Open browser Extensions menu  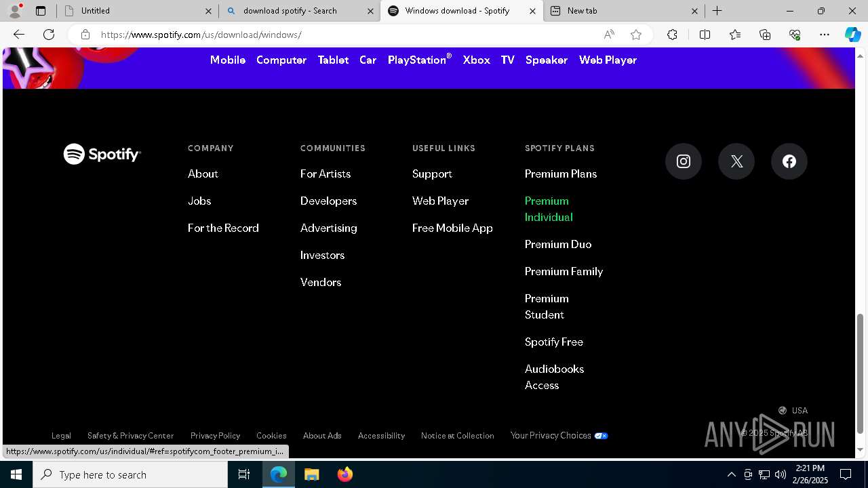pyautogui.click(x=672, y=35)
